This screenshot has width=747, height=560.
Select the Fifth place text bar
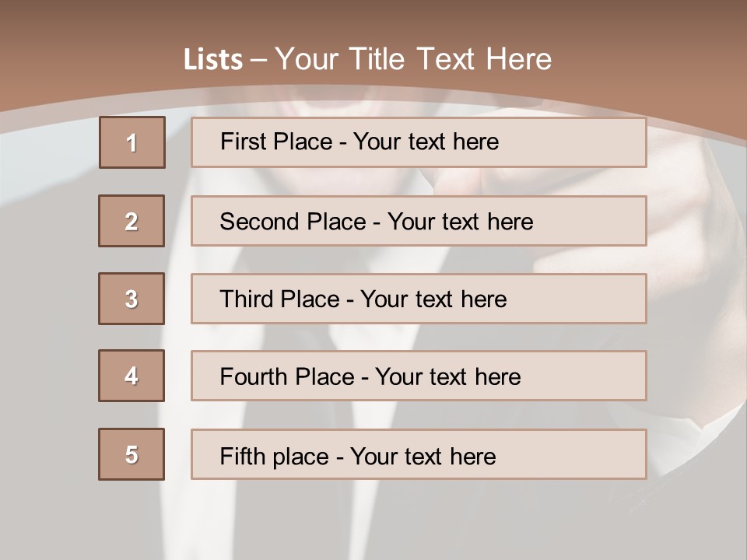point(419,454)
